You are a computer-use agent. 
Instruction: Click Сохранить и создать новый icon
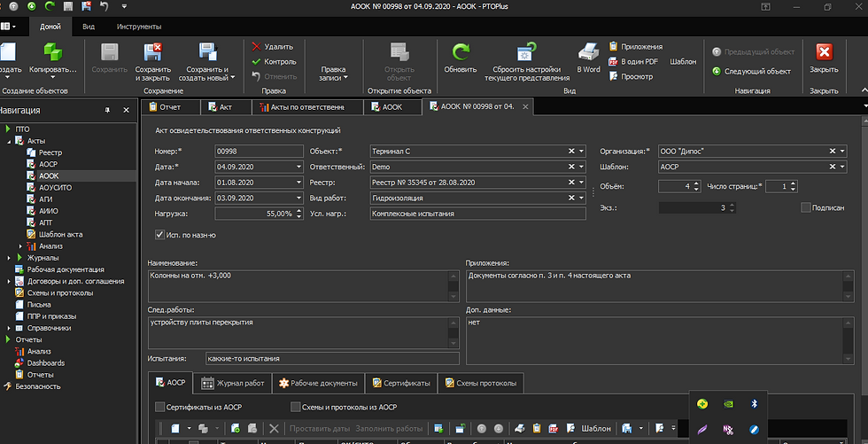tap(207, 52)
